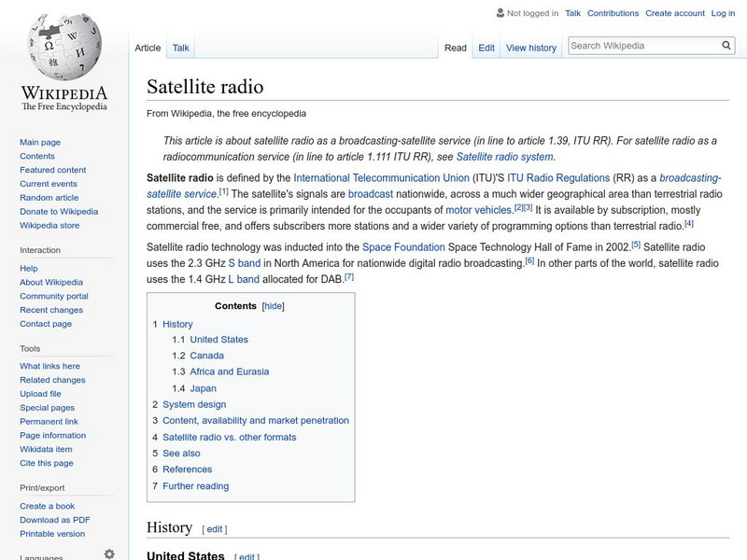Select the Read tab

pyautogui.click(x=456, y=48)
